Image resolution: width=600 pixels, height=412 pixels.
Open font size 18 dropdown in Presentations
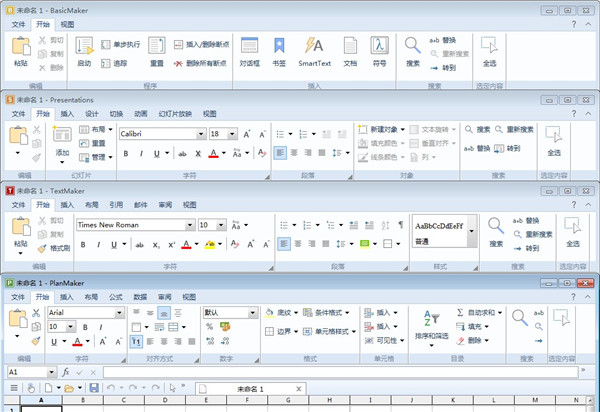point(232,134)
